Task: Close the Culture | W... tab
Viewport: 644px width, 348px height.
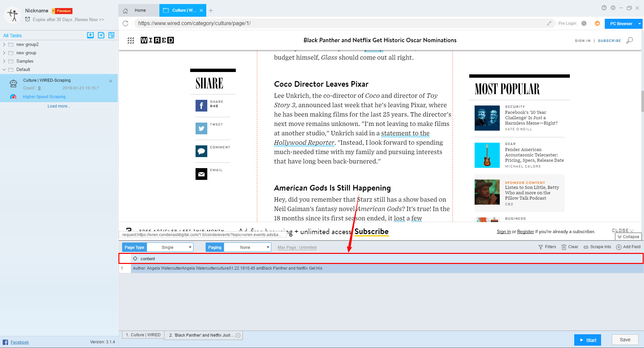Action: [201, 10]
